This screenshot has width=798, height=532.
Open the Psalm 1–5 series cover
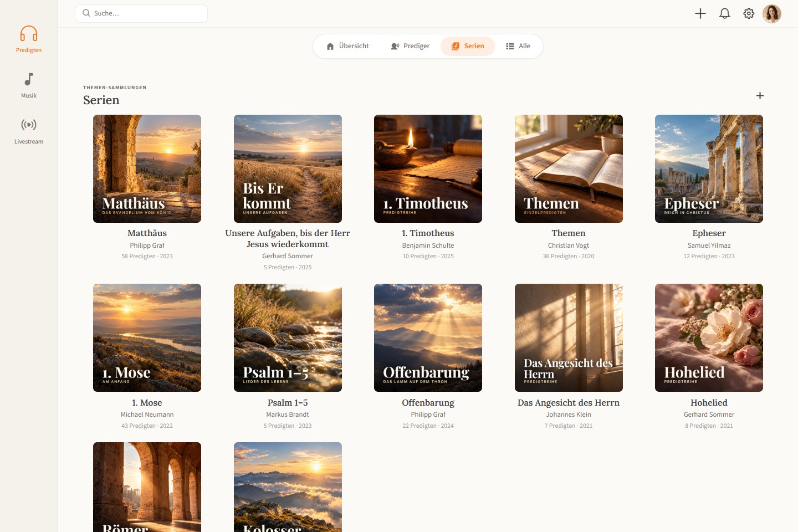(x=288, y=338)
